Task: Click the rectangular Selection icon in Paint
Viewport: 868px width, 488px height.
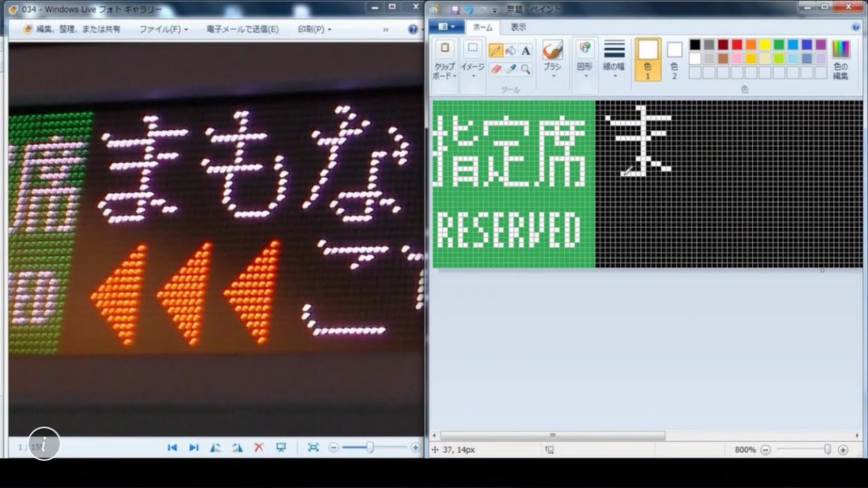Action: click(473, 49)
